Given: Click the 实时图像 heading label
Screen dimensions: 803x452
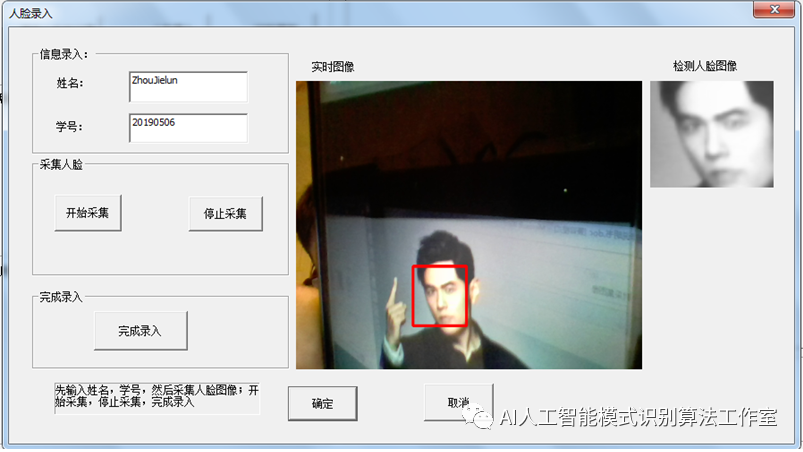Looking at the screenshot, I should (x=333, y=67).
